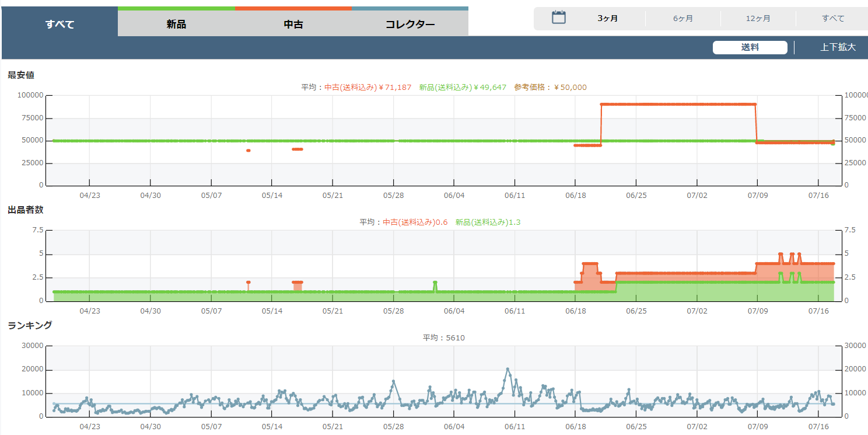Click the 平均:5610 label above the ランキング chart

point(443,337)
